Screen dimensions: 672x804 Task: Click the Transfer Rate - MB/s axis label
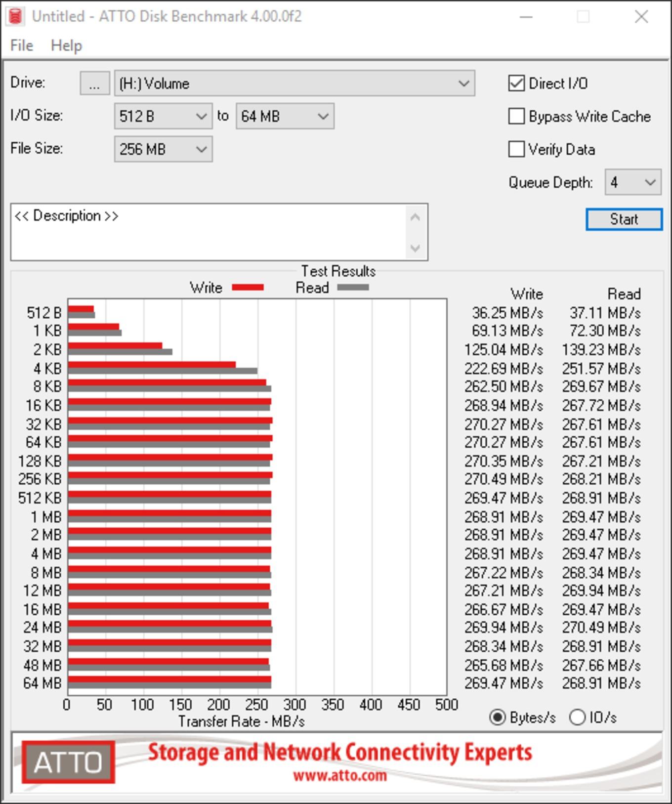point(242,721)
